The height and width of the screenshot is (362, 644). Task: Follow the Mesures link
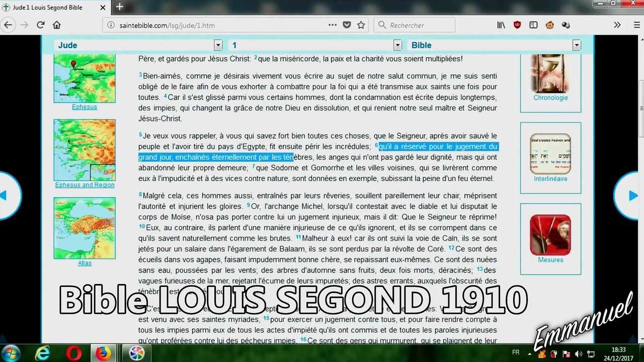(x=550, y=260)
